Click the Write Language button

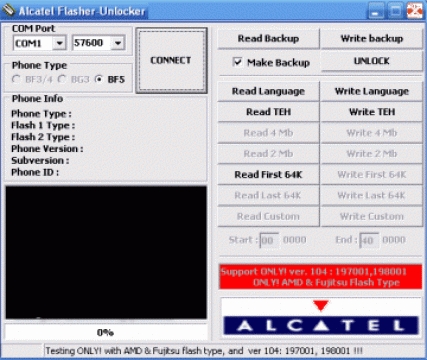pos(372,91)
